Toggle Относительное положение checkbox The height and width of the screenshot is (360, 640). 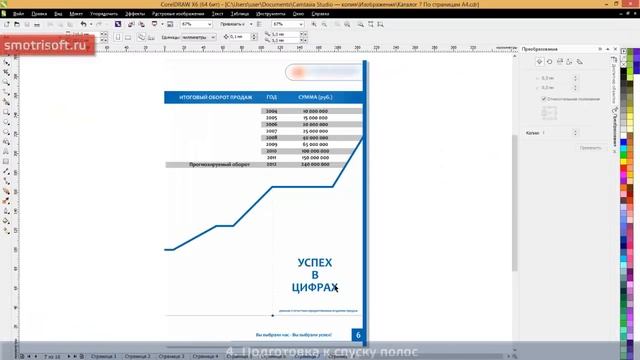pos(544,99)
